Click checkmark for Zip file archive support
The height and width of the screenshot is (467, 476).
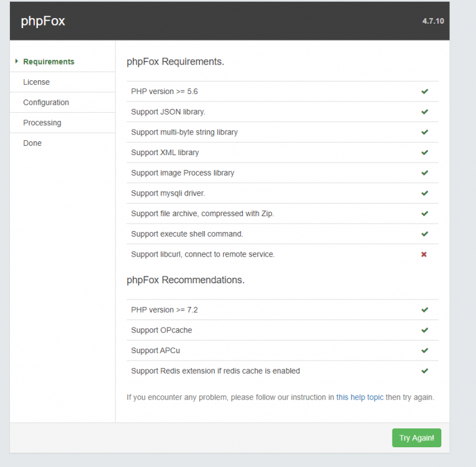click(425, 214)
